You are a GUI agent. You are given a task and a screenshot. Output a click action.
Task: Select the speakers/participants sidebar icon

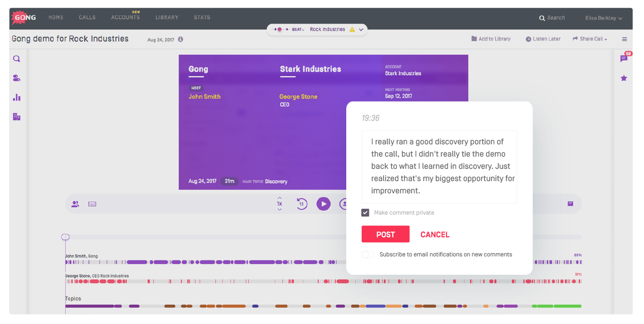click(16, 78)
